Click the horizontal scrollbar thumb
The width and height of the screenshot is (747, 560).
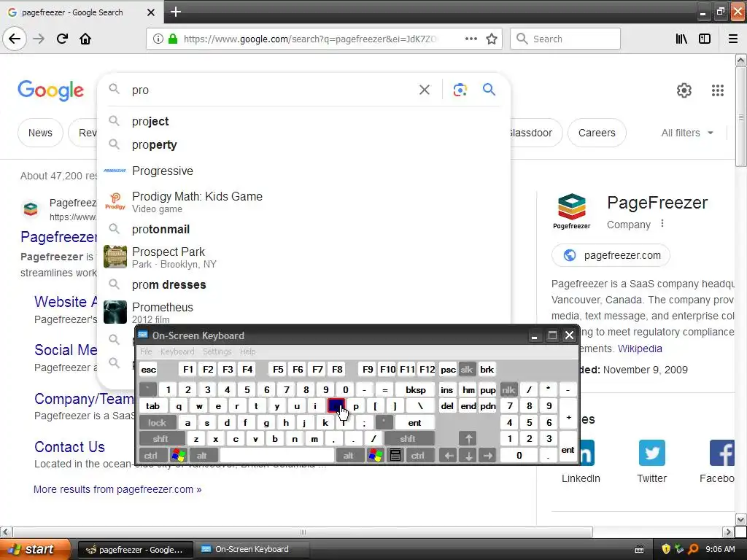tap(303, 532)
